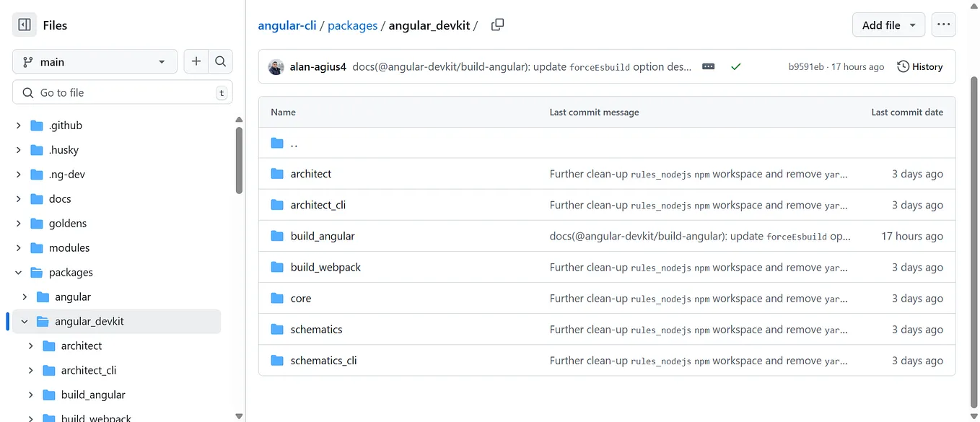Open angular-cli breadcrumb link
The image size is (980, 422).
[x=289, y=25]
